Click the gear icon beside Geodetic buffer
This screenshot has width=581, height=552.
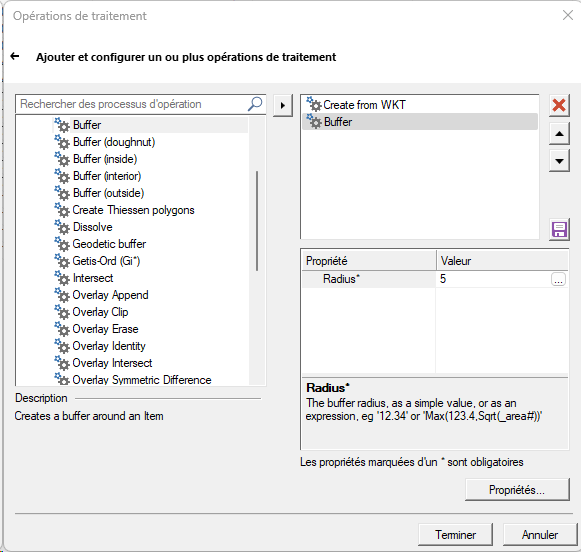[x=62, y=244]
